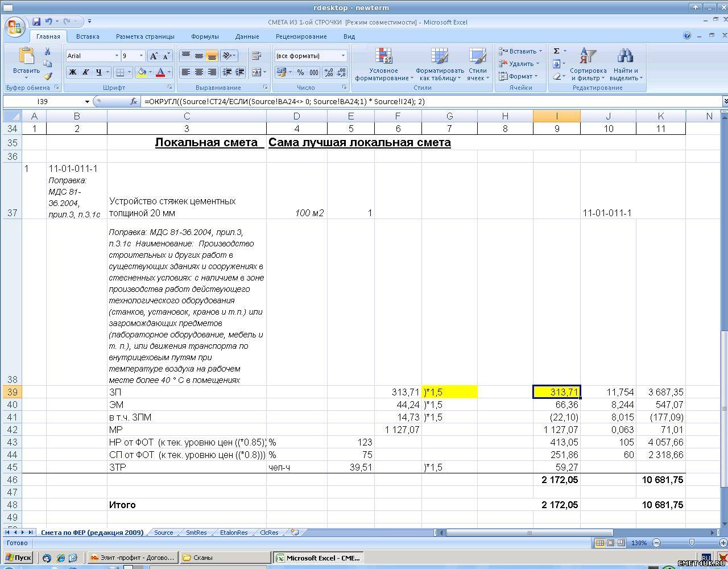Click the Office button logo
The image size is (728, 569).
15,27
